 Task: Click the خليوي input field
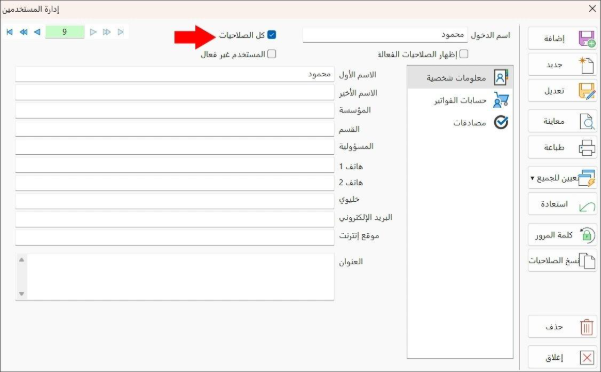pos(175,201)
